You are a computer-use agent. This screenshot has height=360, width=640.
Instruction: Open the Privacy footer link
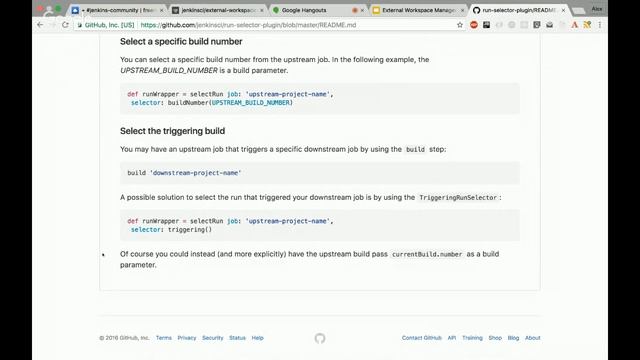tap(187, 338)
